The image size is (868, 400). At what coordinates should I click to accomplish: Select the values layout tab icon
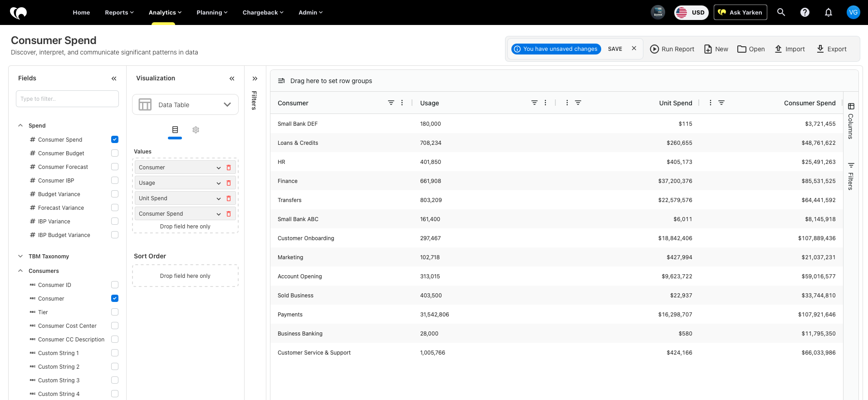(x=175, y=130)
